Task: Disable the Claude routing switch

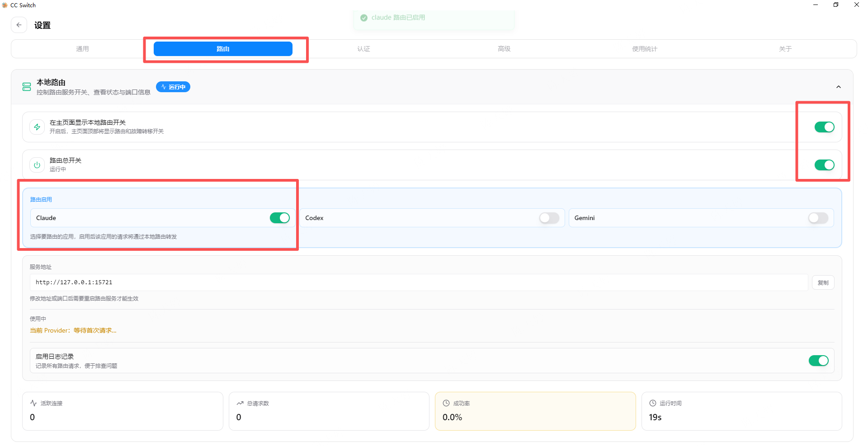Action: pos(280,218)
